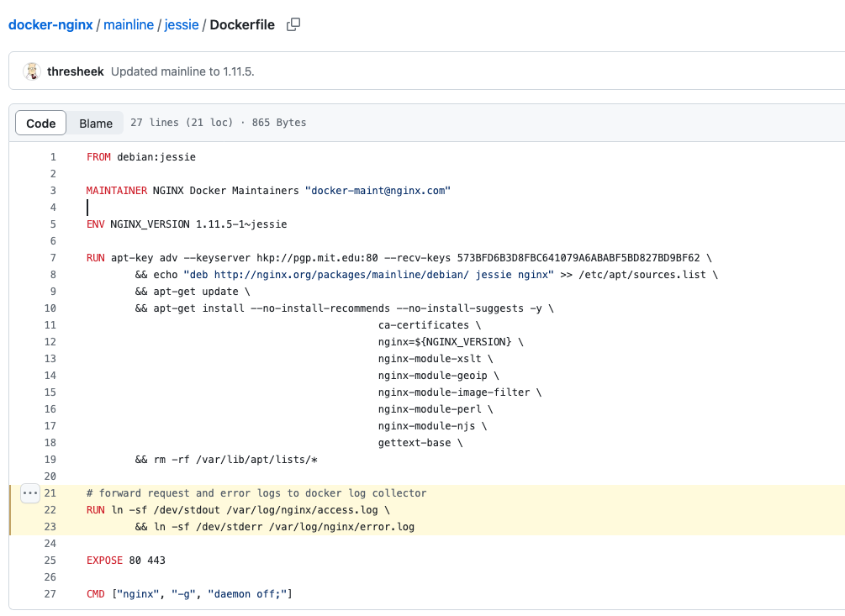This screenshot has width=845, height=616.
Task: Click 'nginx-module-image-filter \' text
Action: (x=460, y=392)
